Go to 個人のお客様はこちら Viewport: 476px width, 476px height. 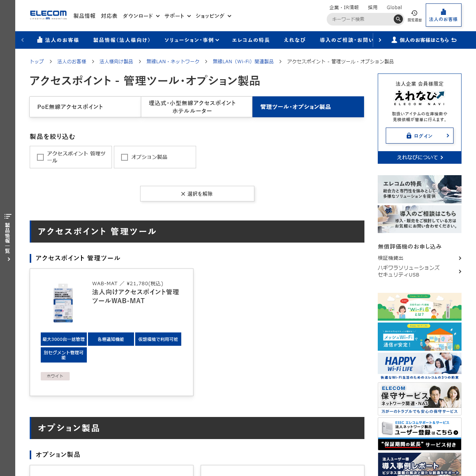(424, 40)
